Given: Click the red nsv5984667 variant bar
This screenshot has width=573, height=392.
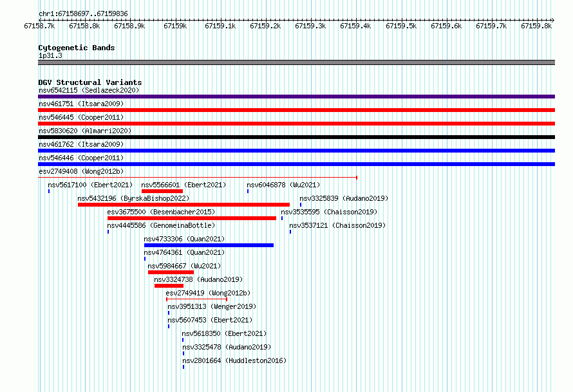Looking at the screenshot, I should pyautogui.click(x=171, y=272).
